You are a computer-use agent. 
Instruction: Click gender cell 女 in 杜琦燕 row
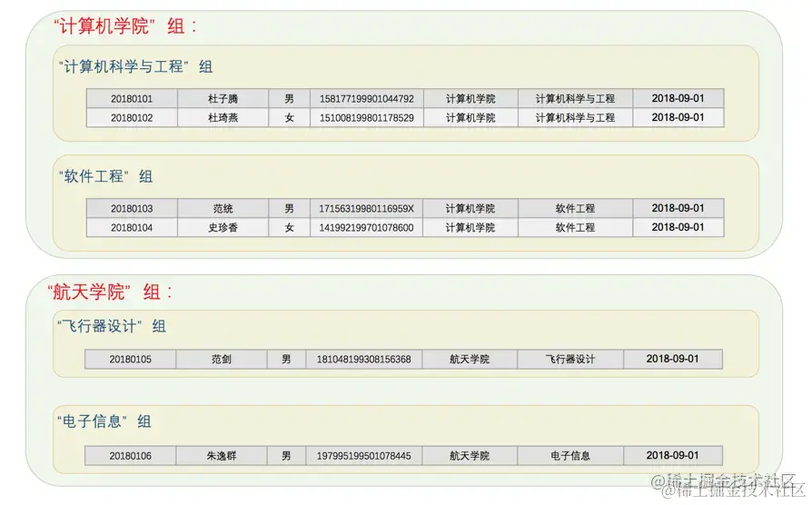[290, 117]
